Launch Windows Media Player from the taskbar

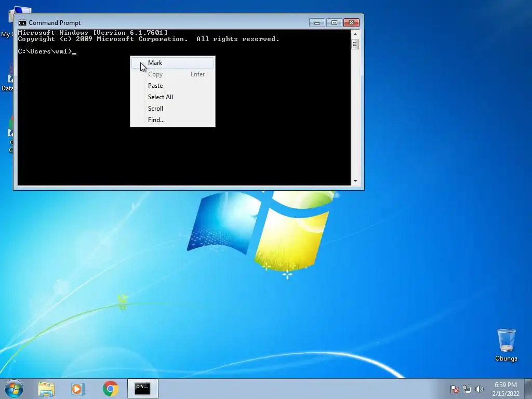click(78, 389)
